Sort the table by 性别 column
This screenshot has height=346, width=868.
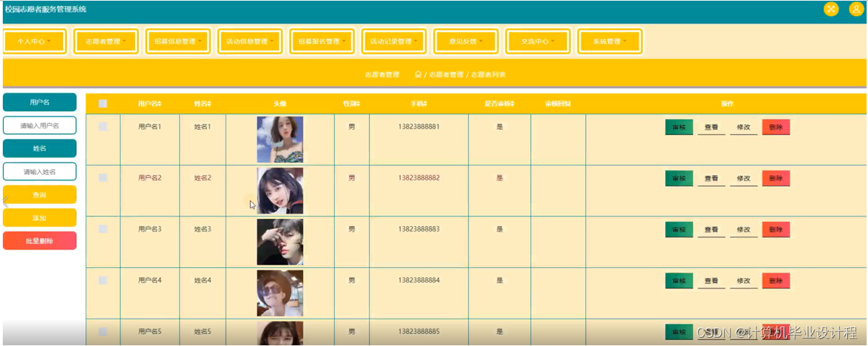351,104
